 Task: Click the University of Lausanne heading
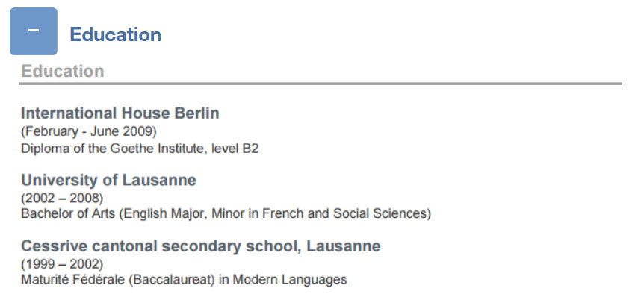(x=109, y=180)
